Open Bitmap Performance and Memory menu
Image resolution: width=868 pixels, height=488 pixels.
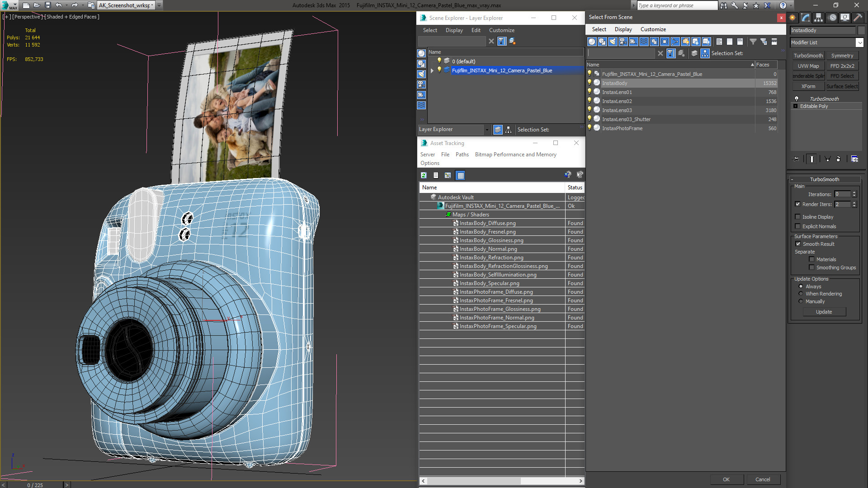pos(515,155)
